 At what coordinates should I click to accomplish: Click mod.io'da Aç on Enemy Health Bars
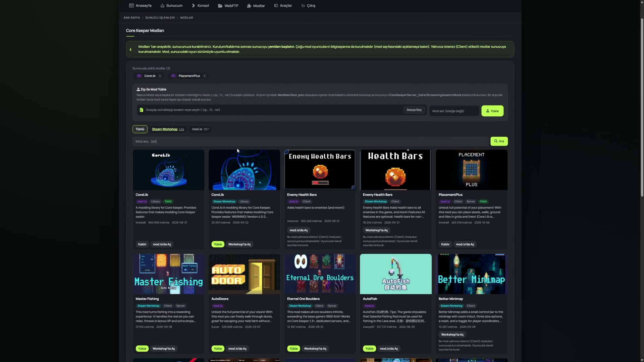pos(299,230)
